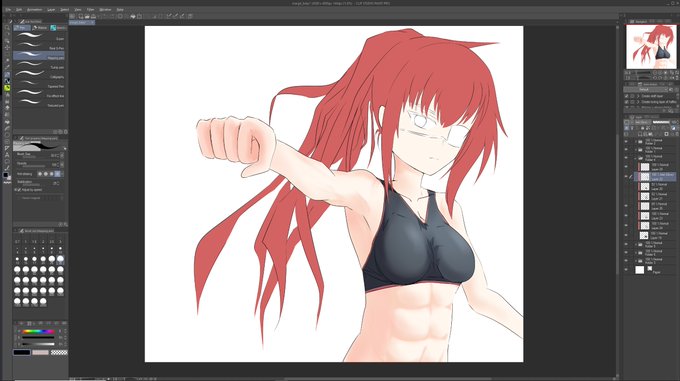Screen dimensions: 680x381
Task: Select the transparent color swatch
Action: [x=59, y=352]
